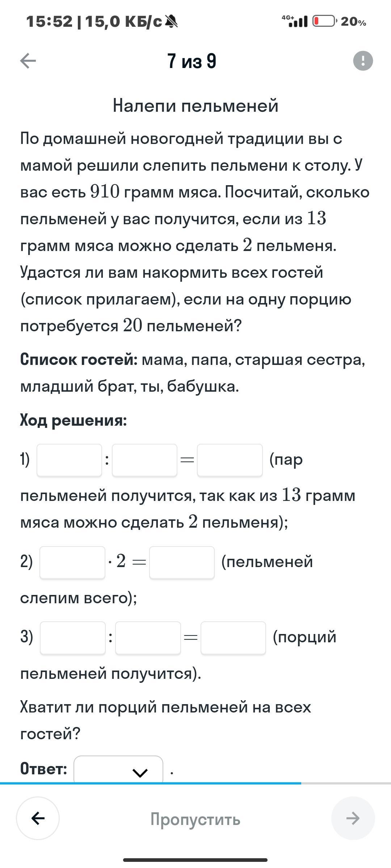Viewport: 391px width, 868px height.
Task: Select the result field of step 2
Action: click(x=182, y=562)
